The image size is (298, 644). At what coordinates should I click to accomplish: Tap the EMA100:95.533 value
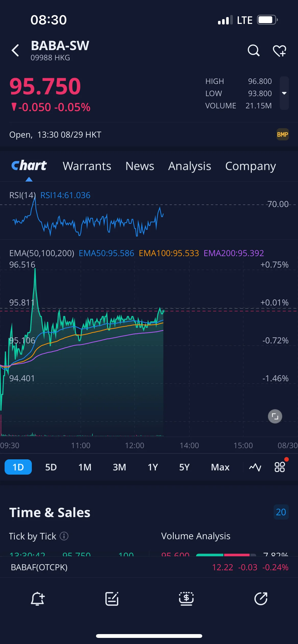tap(169, 253)
